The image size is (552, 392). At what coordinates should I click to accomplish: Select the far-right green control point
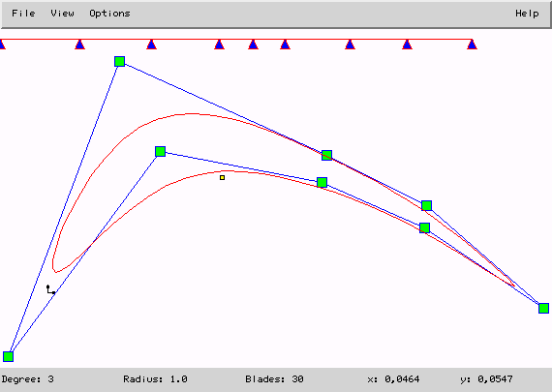point(543,308)
